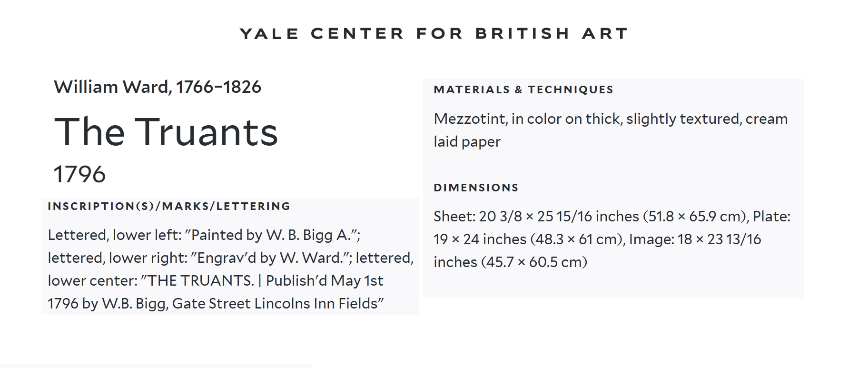
Task: Click the 1796 date under the title
Action: pyautogui.click(x=79, y=174)
